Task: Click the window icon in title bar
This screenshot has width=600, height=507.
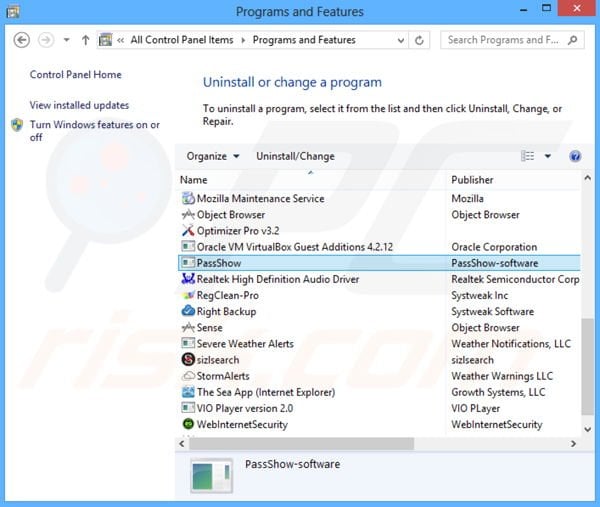Action: pos(13,11)
